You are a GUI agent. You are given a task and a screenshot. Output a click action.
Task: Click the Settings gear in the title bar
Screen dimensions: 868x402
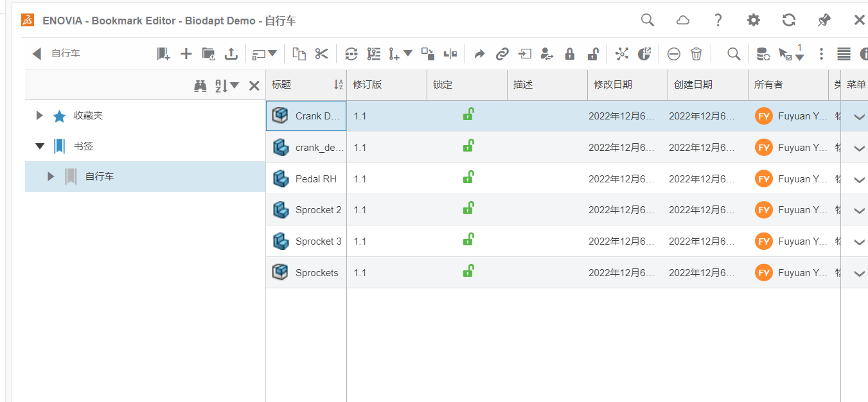click(753, 20)
